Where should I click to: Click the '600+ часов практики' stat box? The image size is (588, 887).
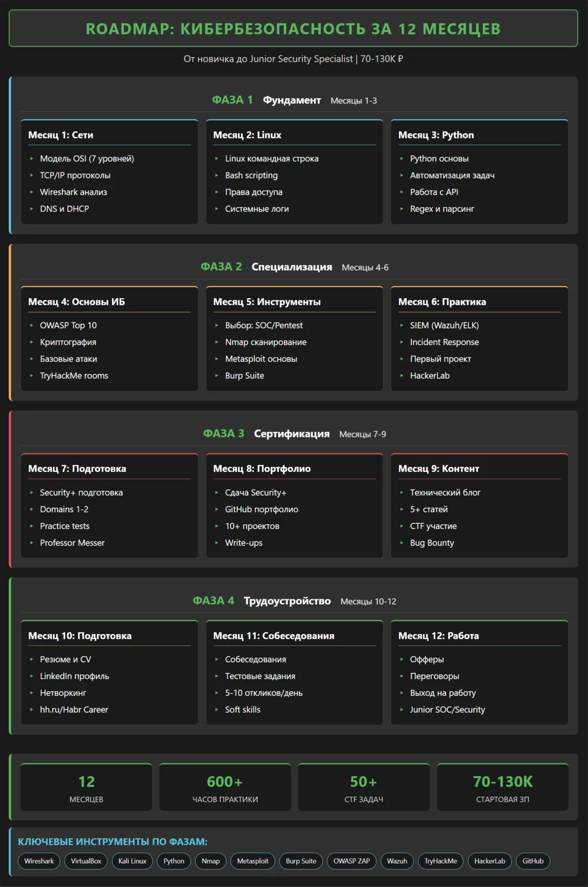225,787
